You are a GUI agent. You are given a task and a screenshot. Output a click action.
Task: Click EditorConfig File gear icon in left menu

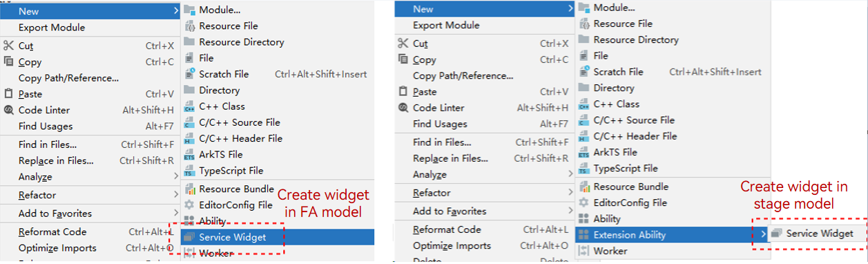[190, 205]
